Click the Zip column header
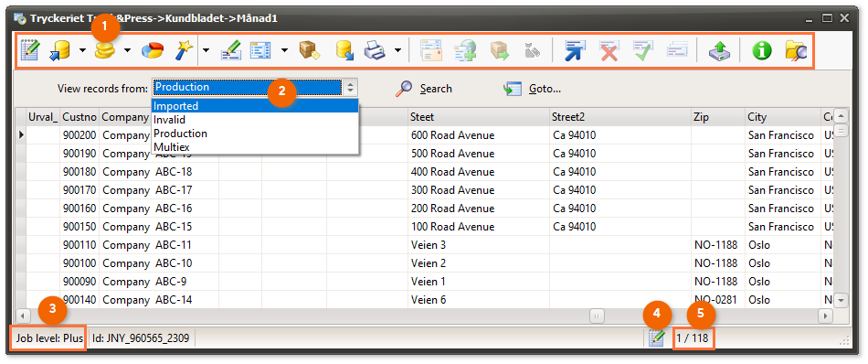This screenshot has height=364, width=868. pyautogui.click(x=718, y=117)
